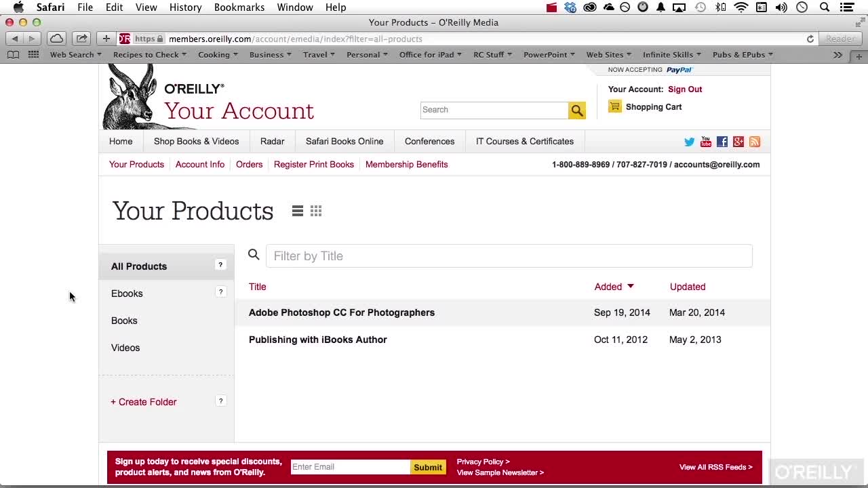The image size is (868, 488).
Task: Open the Bluetooth menu bar icon
Action: (721, 7)
